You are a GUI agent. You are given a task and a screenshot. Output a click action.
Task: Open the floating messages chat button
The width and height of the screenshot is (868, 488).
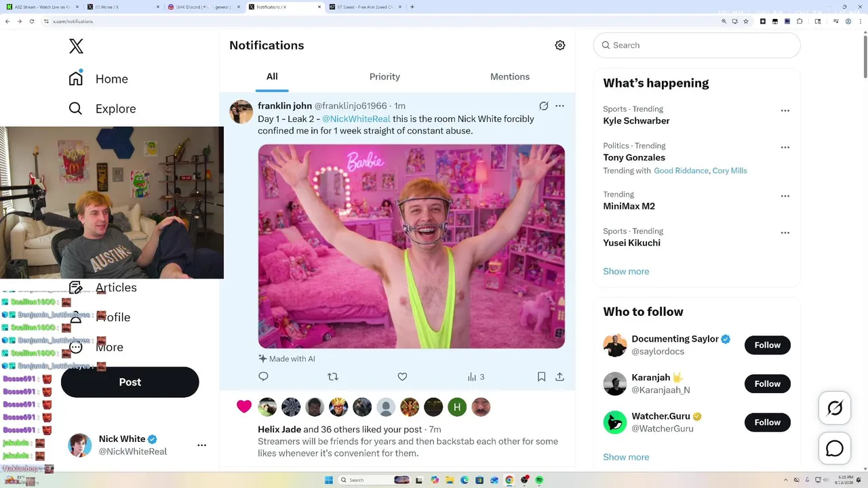(835, 449)
